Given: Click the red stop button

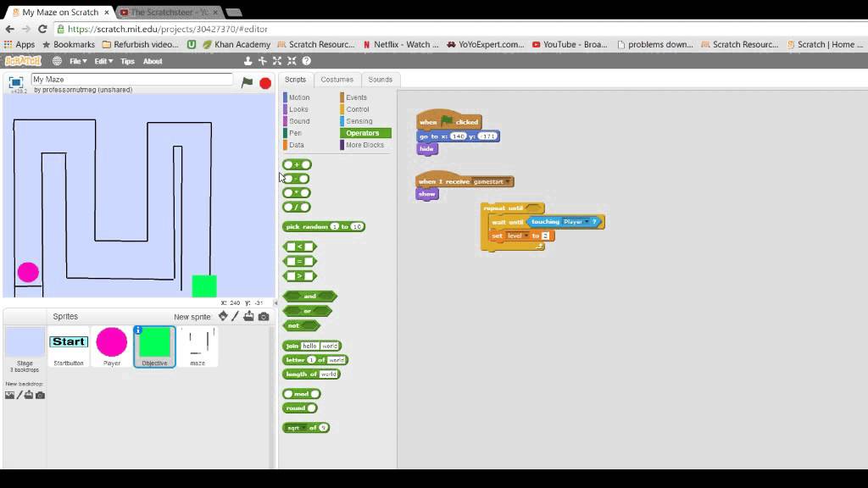Looking at the screenshot, I should coord(265,83).
